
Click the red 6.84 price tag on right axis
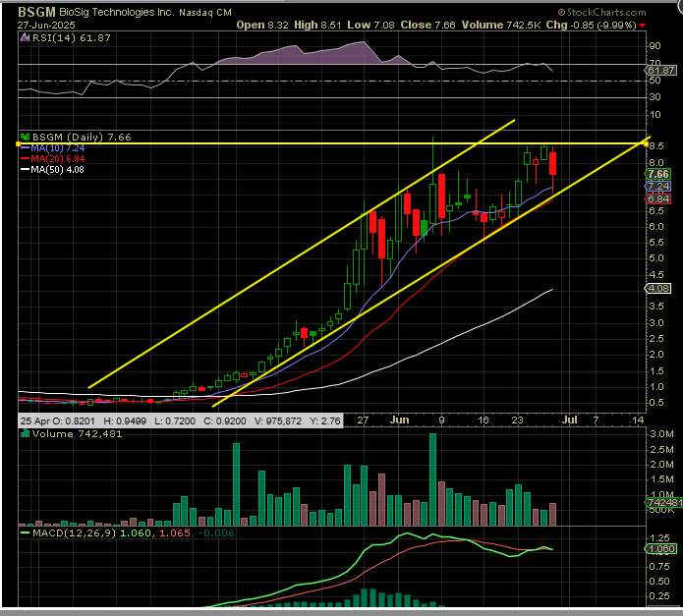pos(657,199)
